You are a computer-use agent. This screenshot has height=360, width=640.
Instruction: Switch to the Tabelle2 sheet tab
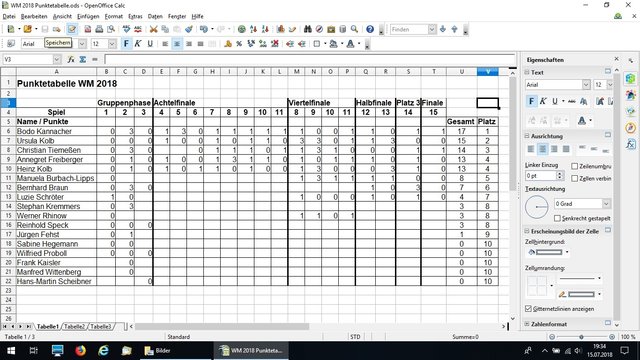74,327
